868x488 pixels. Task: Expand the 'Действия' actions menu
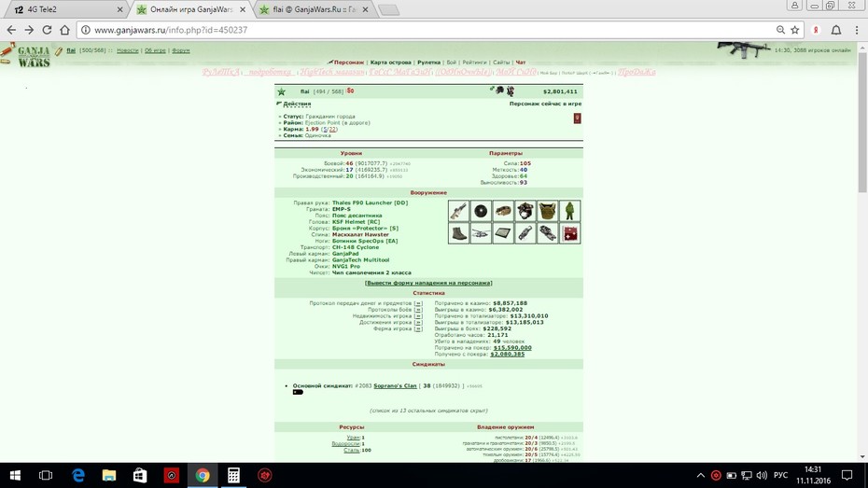[x=297, y=104]
